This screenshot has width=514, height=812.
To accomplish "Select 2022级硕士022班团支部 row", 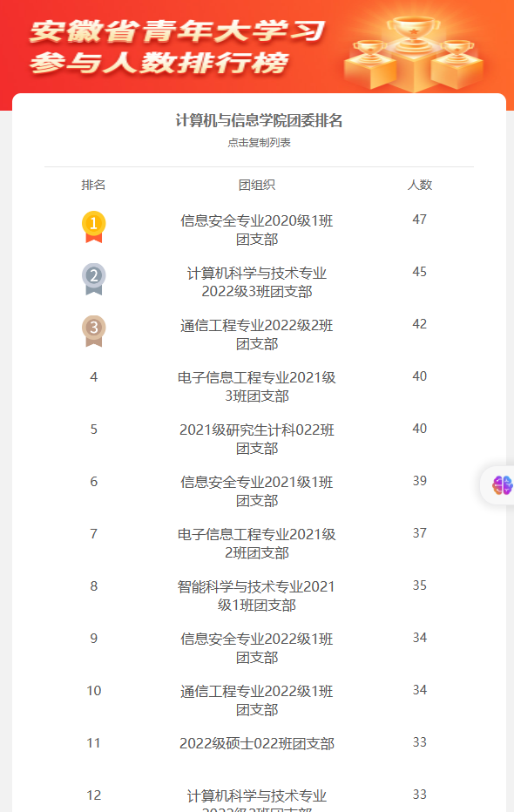I will coord(259,744).
